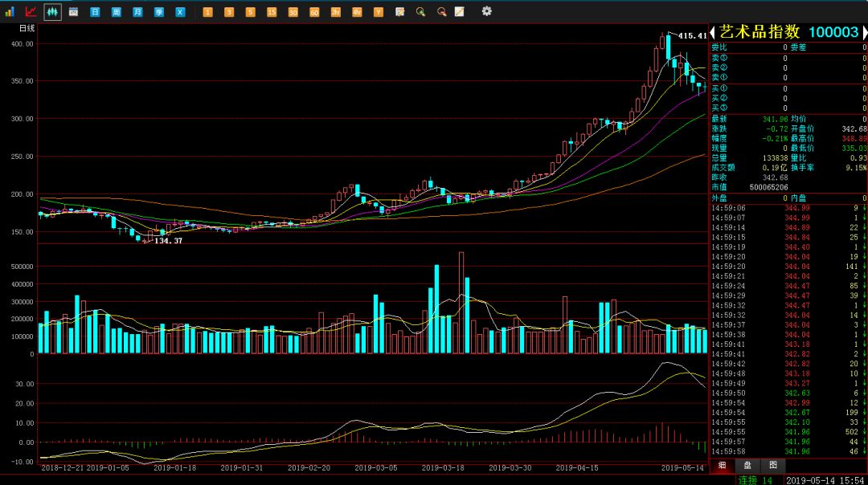Select the 15-minute period icon
Screen dimensions: 868x485
click(x=272, y=11)
